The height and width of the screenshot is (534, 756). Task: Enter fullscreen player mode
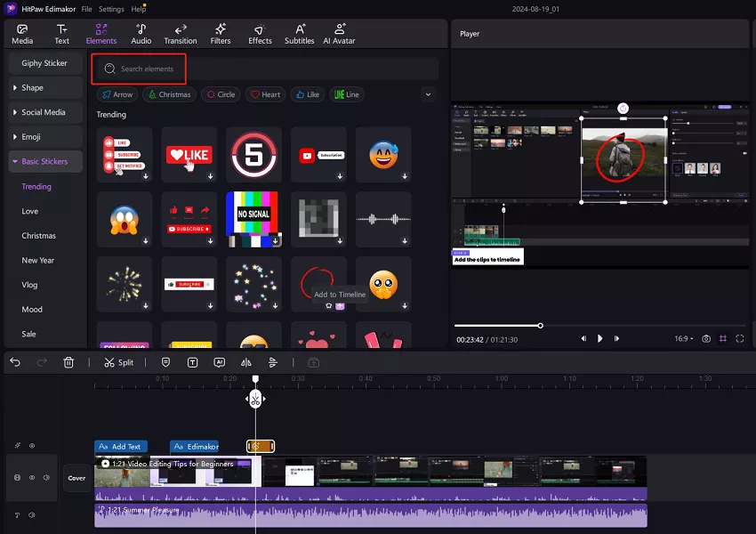740,338
